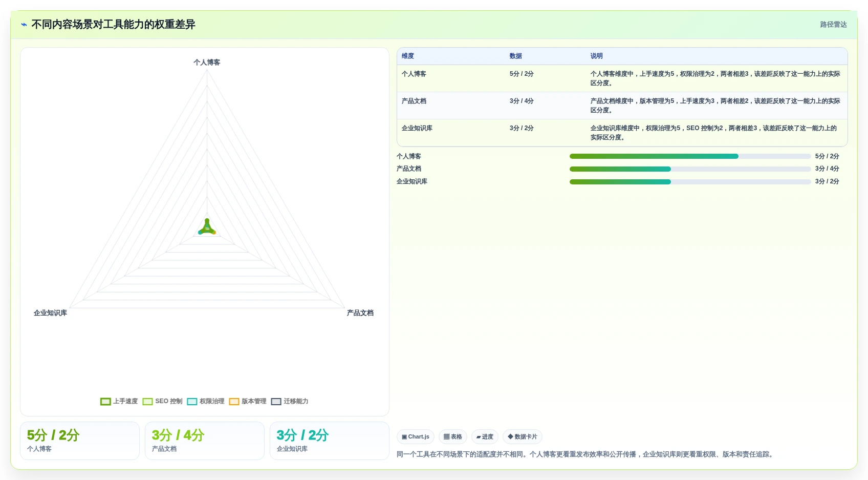Click the 5分 / 2分 table data cell

[x=522, y=74]
